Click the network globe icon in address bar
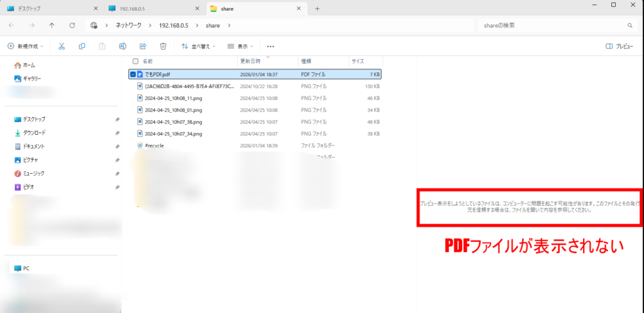Image resolution: width=644 pixels, height=313 pixels. [94, 25]
